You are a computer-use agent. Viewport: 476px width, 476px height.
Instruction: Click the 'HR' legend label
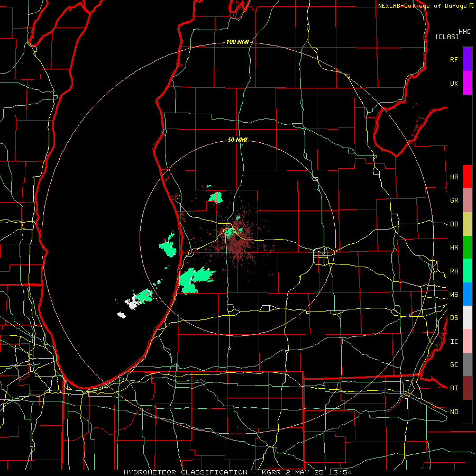tap(454, 248)
